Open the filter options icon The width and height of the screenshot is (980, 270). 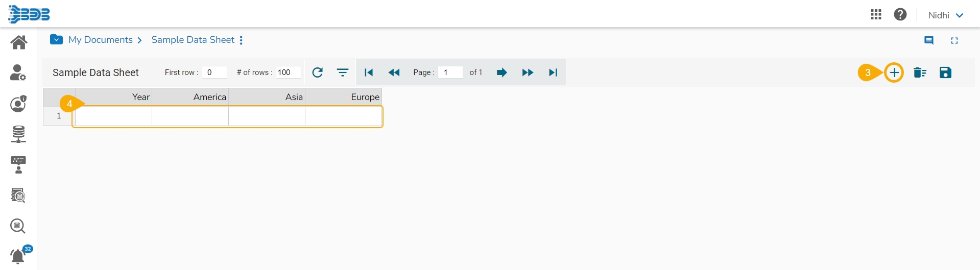pyautogui.click(x=343, y=72)
